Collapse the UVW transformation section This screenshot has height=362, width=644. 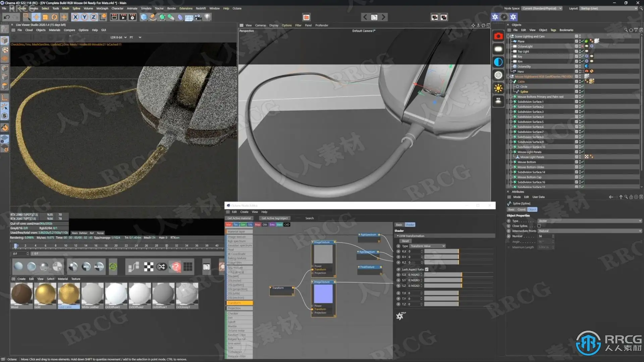pyautogui.click(x=398, y=236)
